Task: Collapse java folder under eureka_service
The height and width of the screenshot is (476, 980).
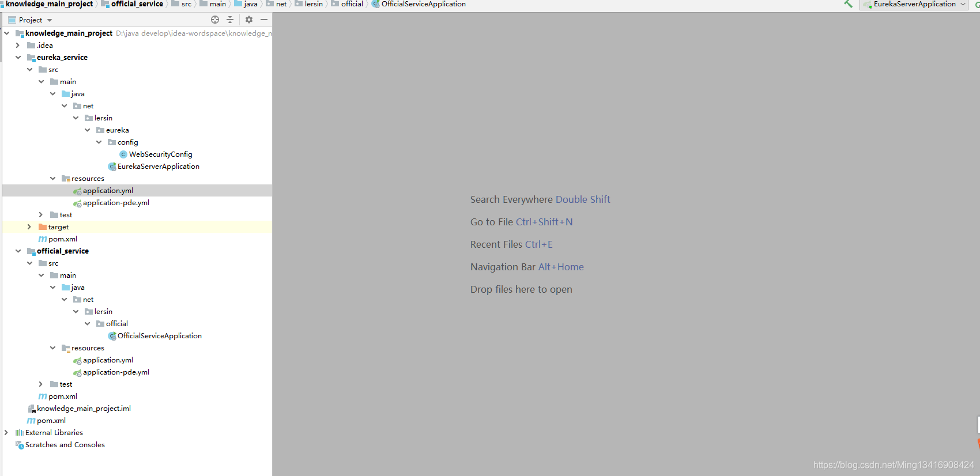Action: [x=52, y=94]
